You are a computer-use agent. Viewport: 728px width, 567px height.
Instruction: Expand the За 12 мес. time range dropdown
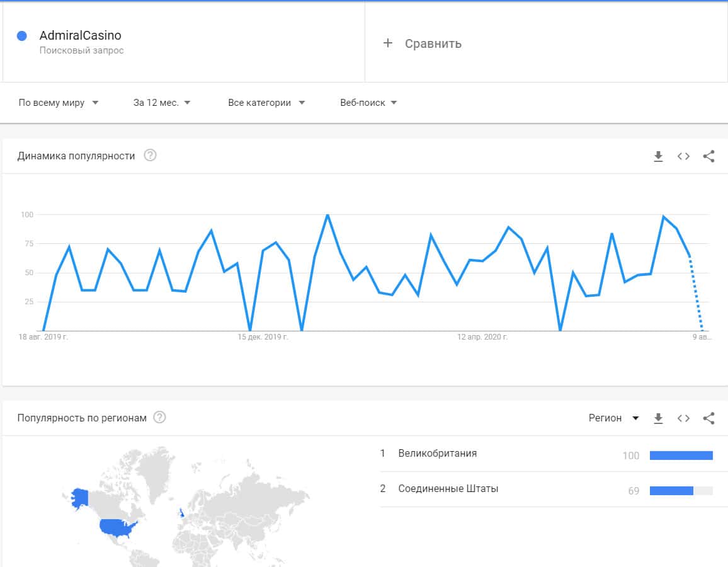[x=162, y=103]
